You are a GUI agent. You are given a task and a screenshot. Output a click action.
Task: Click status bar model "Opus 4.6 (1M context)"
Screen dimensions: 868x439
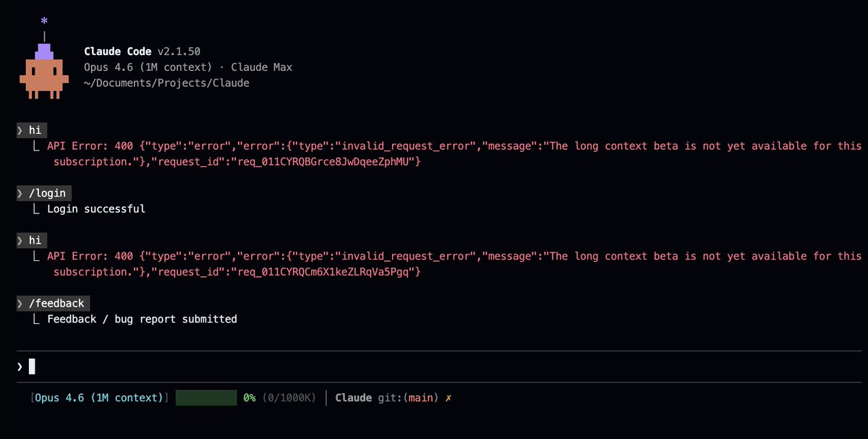99,398
